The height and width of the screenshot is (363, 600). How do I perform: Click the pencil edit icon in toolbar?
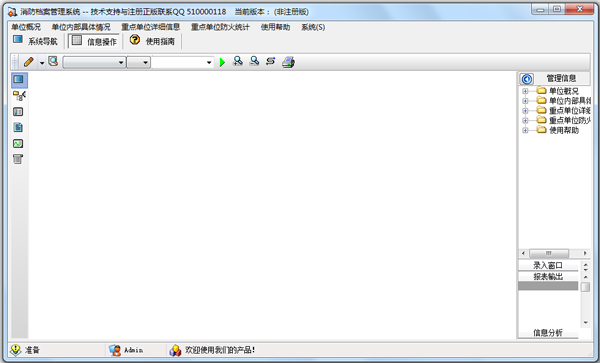[29, 62]
